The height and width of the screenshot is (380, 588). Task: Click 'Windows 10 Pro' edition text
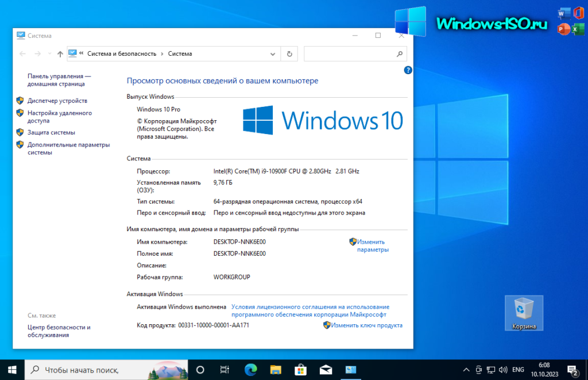[158, 109]
